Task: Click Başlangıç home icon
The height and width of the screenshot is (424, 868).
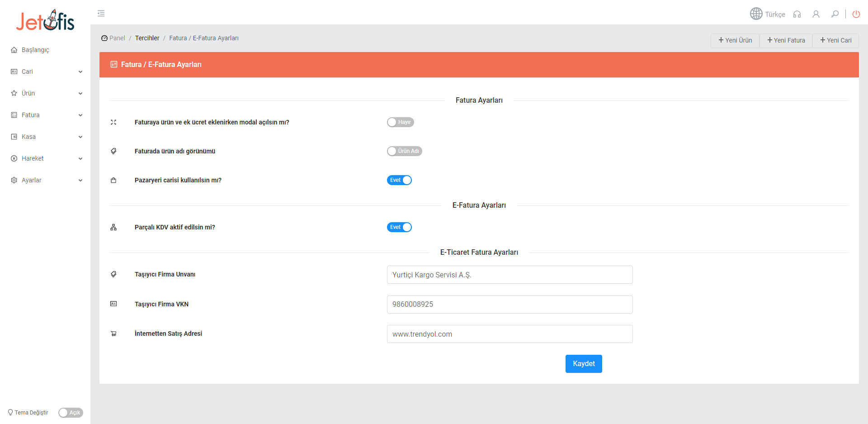Action: pyautogui.click(x=14, y=50)
